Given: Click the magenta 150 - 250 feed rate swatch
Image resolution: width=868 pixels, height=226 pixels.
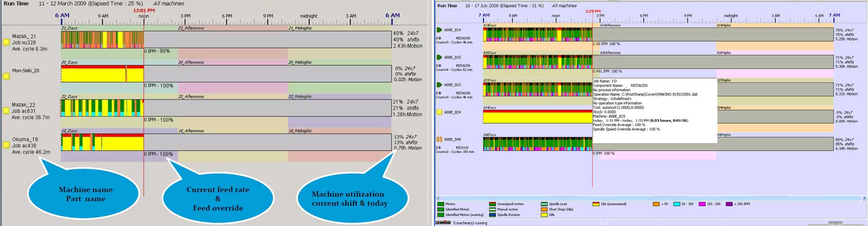Looking at the screenshot, I should click(702, 204).
